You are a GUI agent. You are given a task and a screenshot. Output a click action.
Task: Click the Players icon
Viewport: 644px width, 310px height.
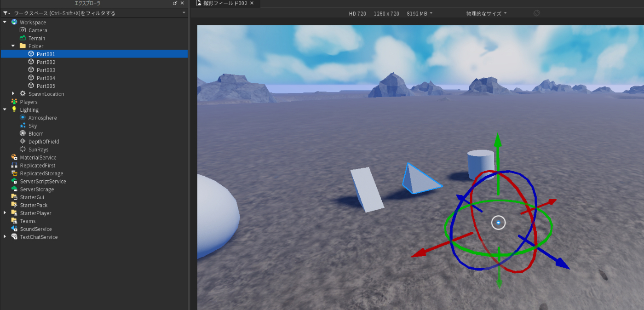tap(14, 102)
